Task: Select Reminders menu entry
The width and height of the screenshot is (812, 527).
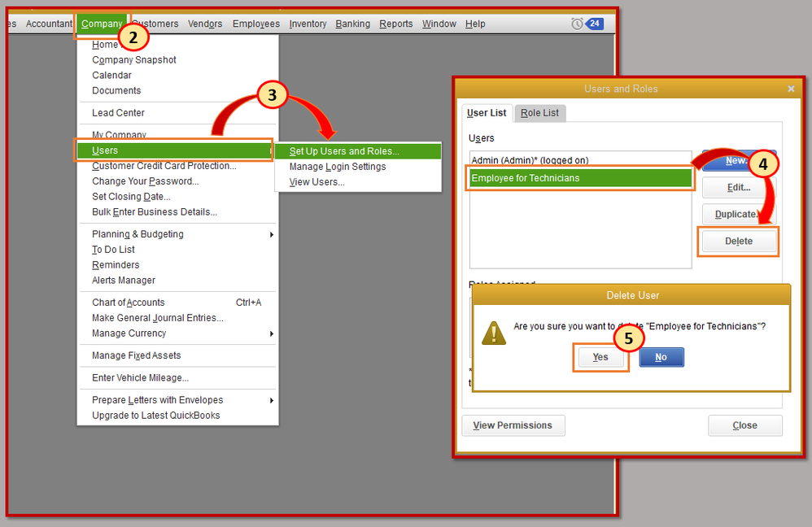Action: [116, 265]
